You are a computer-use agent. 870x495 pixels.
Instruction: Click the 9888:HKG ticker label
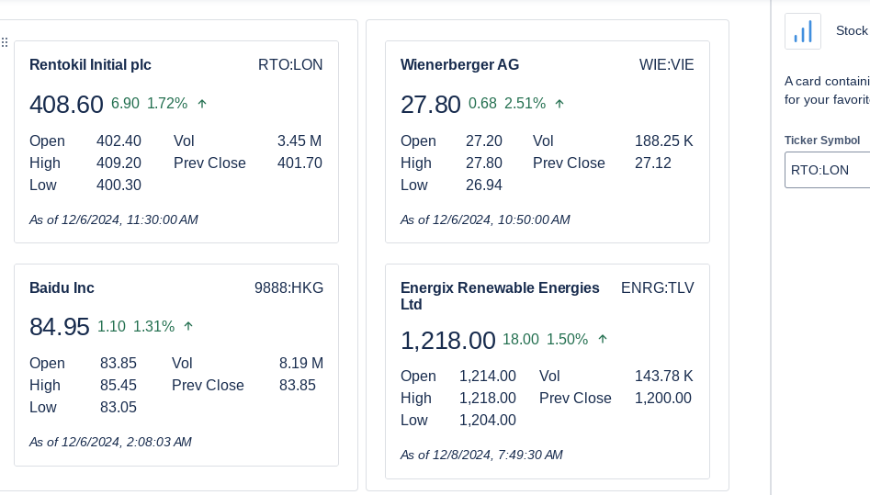(x=289, y=288)
